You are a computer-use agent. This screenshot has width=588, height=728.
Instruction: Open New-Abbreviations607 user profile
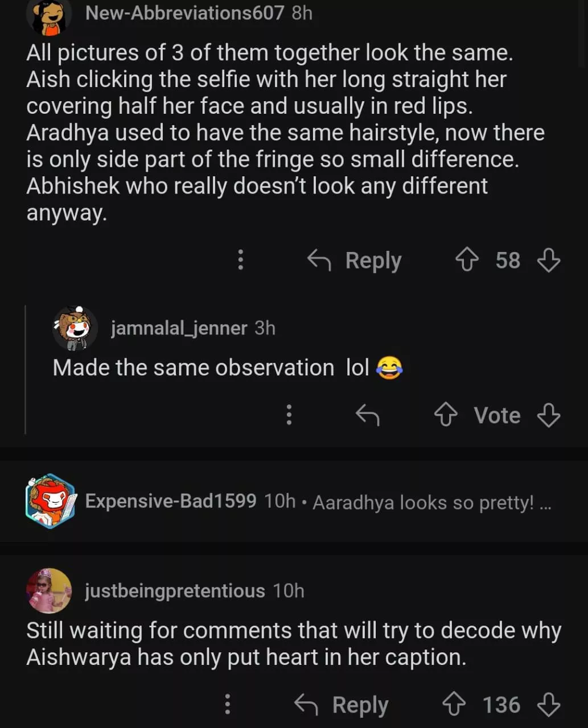pyautogui.click(x=184, y=13)
